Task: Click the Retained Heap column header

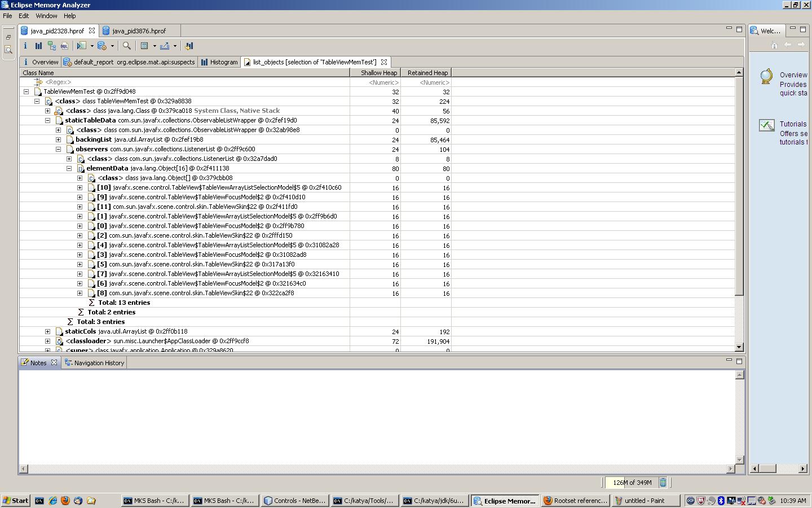Action: coord(427,73)
